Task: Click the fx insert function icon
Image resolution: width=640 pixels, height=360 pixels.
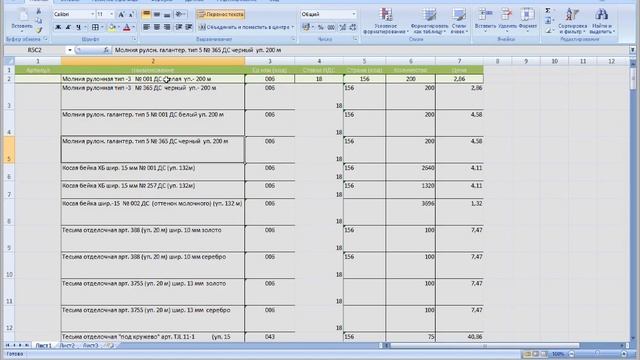Action: point(106,50)
